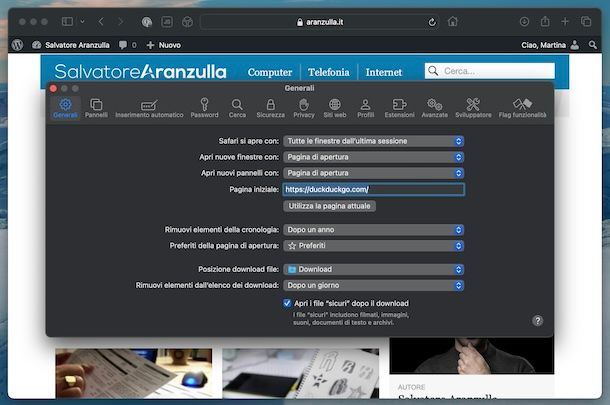Go forward with Safari forward arrow

pyautogui.click(x=121, y=21)
